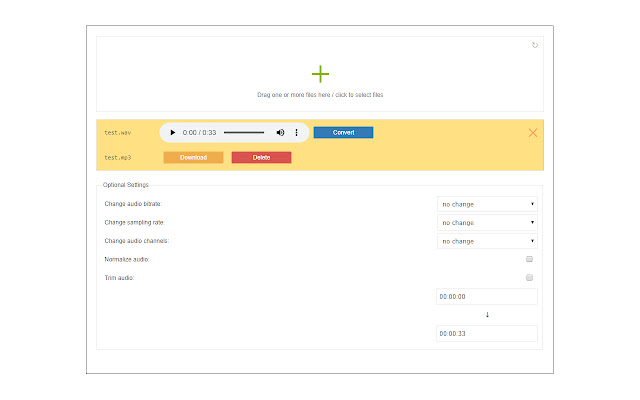Delete the test.mp3 file

[261, 157]
